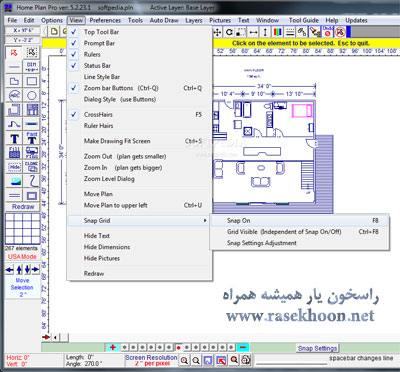Select the freehand squiggle line tool

click(32, 181)
